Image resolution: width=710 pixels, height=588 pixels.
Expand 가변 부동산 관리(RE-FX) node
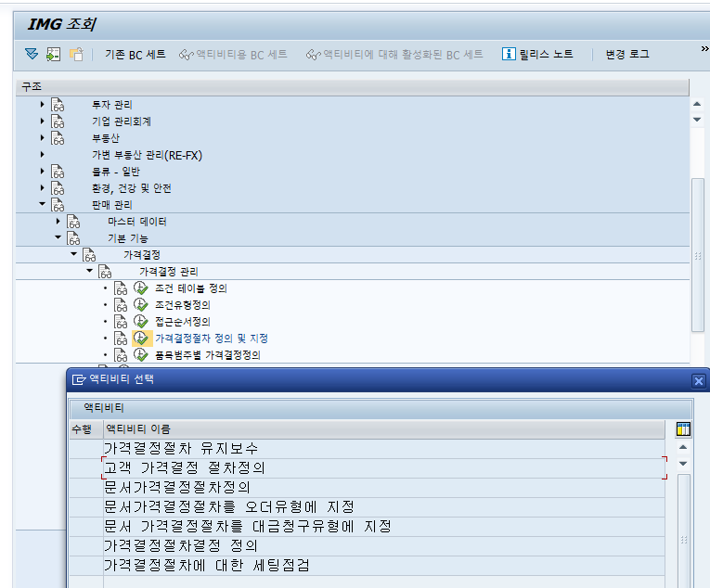(x=42, y=155)
